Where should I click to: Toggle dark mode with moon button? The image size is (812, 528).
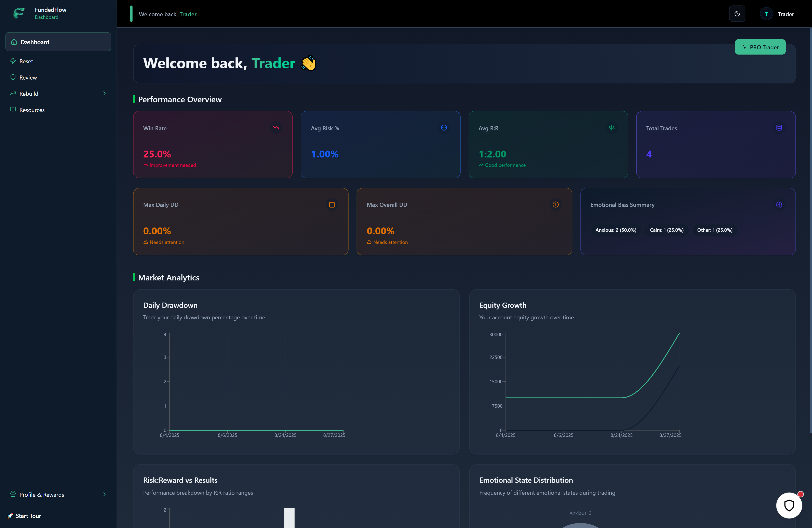(737, 14)
